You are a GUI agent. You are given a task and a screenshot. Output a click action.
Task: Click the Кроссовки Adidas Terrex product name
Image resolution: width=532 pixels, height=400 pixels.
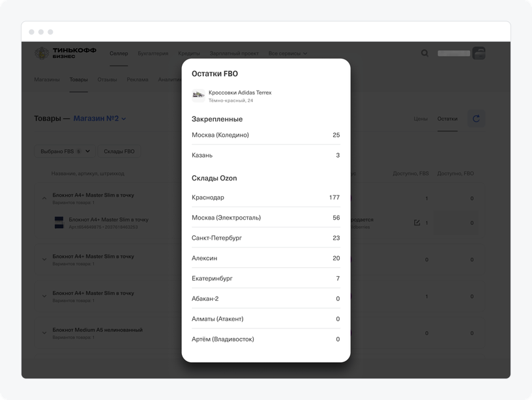[x=240, y=93]
